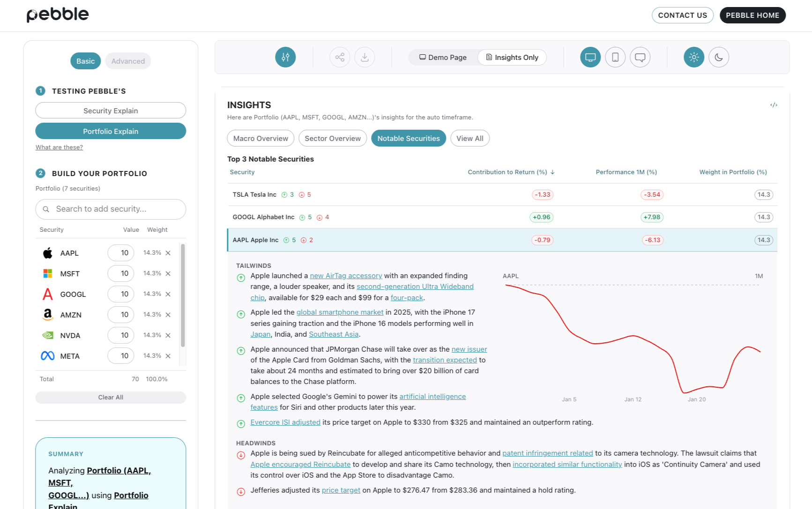Open the 'patent infringement related' link
Screen dimensions: 812x509
click(548, 453)
